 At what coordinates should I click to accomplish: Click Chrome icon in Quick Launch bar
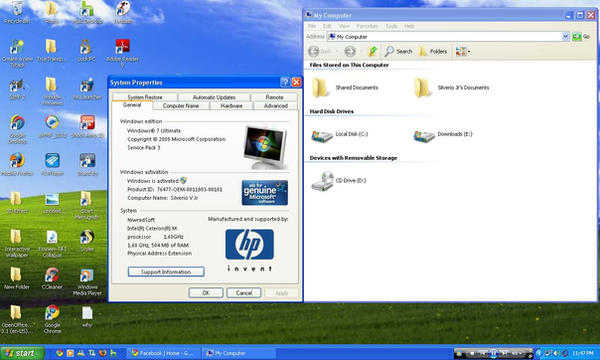59,353
